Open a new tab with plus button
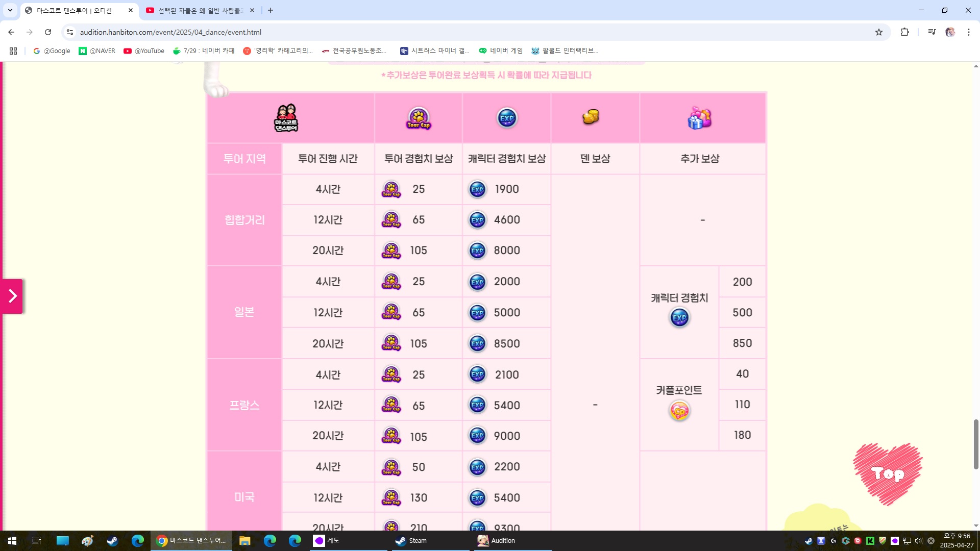 coord(271,10)
